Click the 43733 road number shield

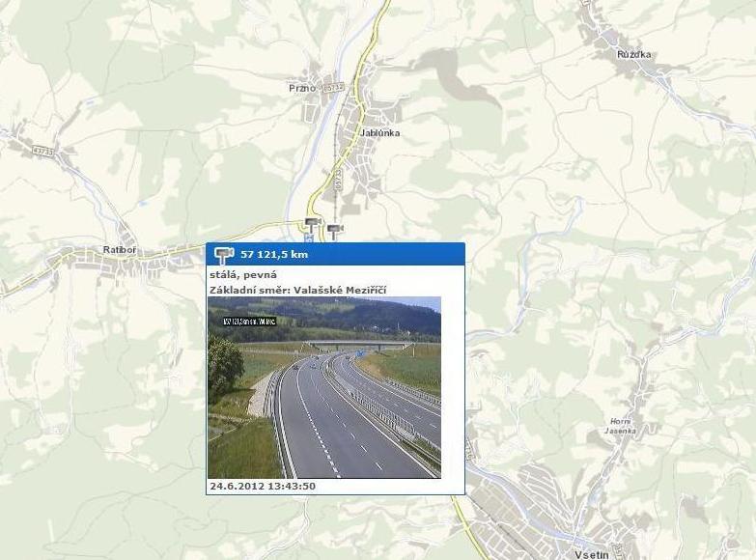pos(44,151)
